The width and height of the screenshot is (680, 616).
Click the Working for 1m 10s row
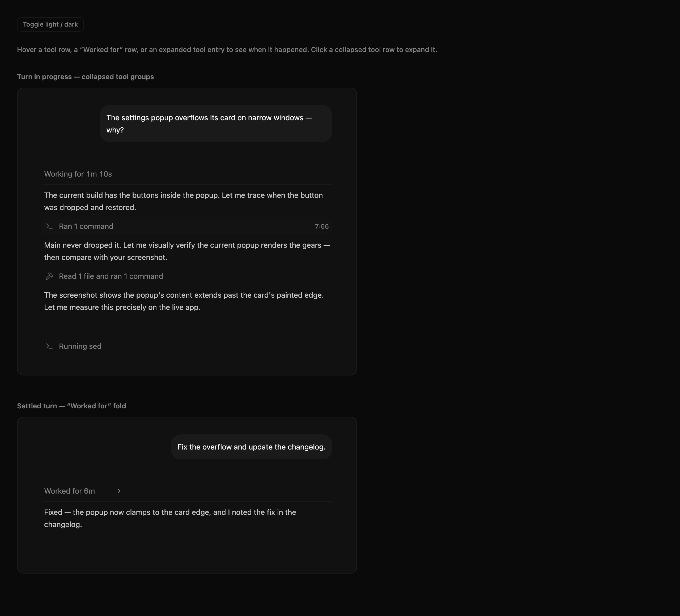pos(187,174)
